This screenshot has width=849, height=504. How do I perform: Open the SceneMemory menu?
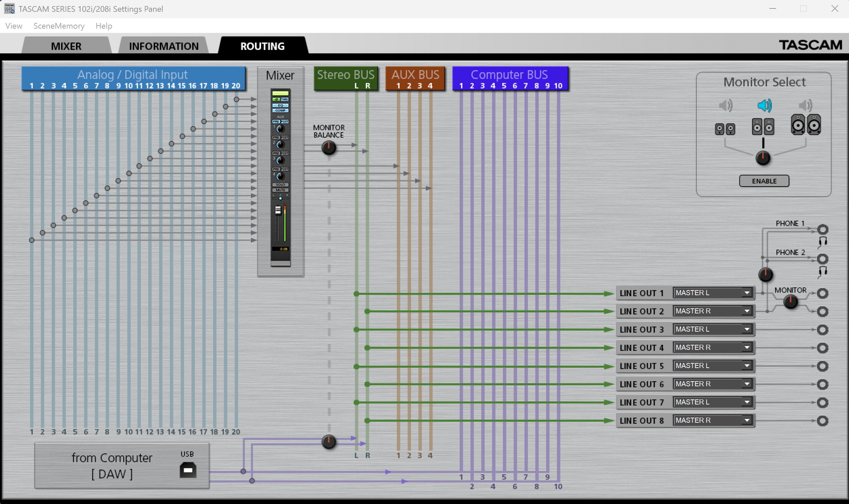coord(59,26)
